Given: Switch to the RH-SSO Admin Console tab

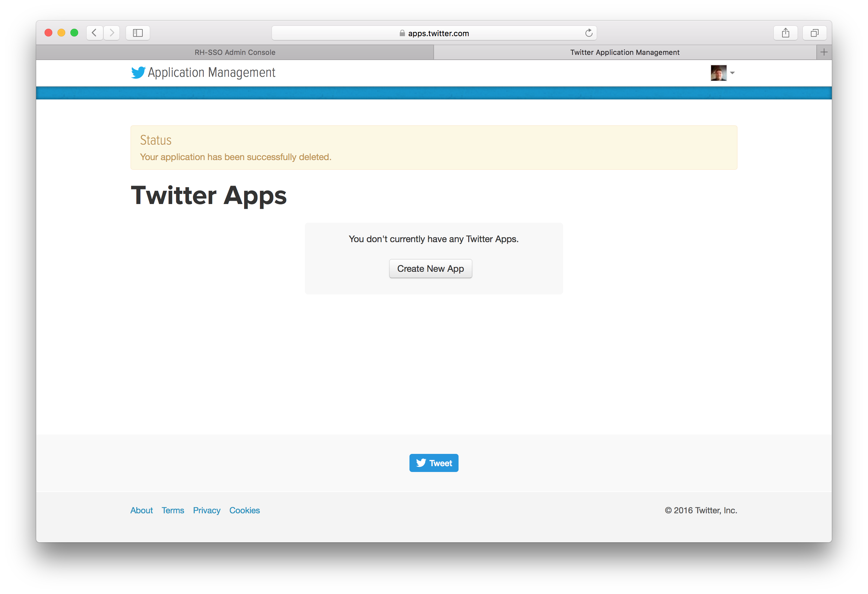Looking at the screenshot, I should click(235, 52).
